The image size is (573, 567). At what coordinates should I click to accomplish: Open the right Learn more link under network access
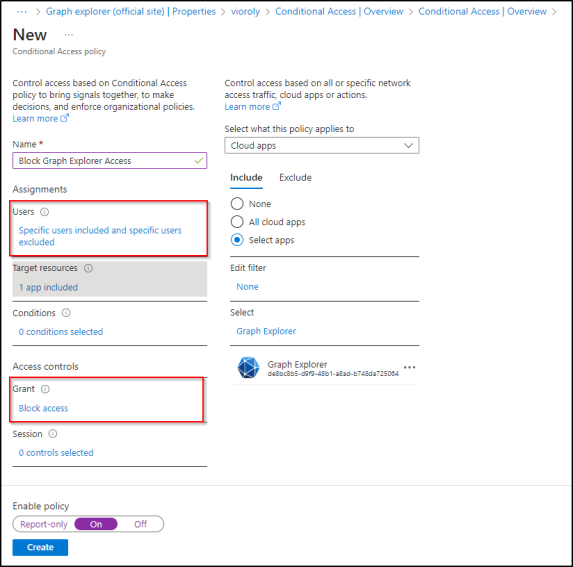(x=252, y=107)
